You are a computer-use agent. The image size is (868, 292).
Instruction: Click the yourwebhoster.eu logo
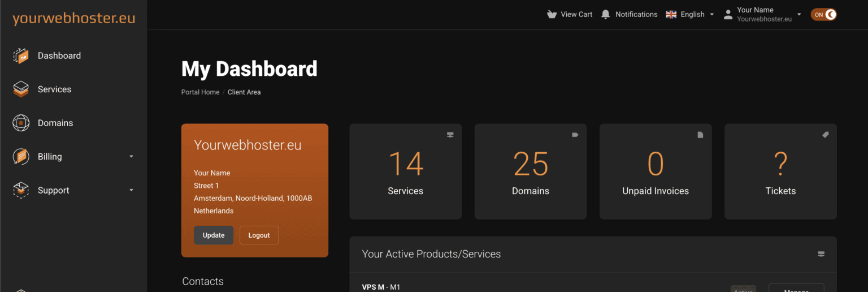73,18
